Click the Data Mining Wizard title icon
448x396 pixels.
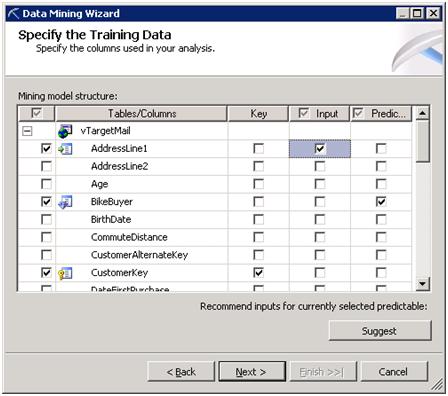[x=14, y=14]
